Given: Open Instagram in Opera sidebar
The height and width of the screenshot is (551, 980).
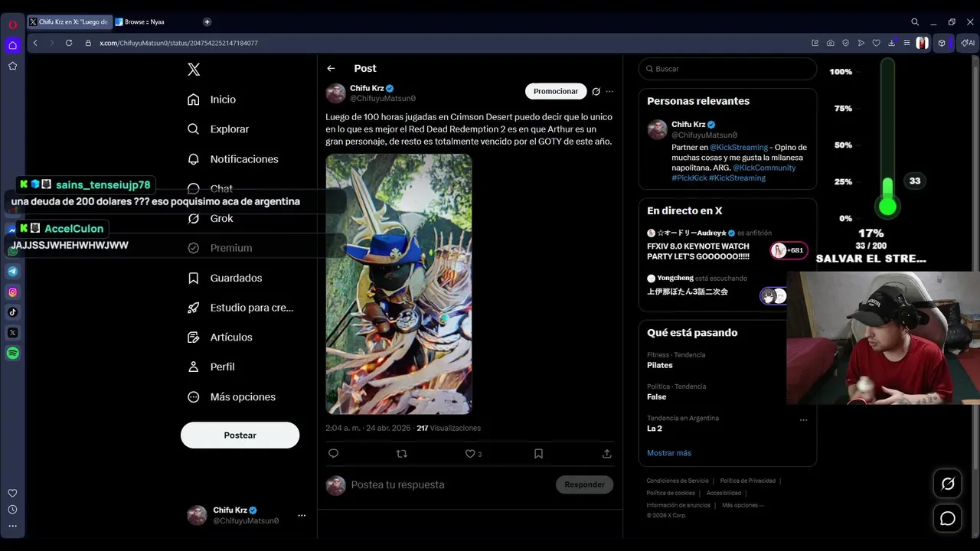Looking at the screenshot, I should click(x=12, y=292).
